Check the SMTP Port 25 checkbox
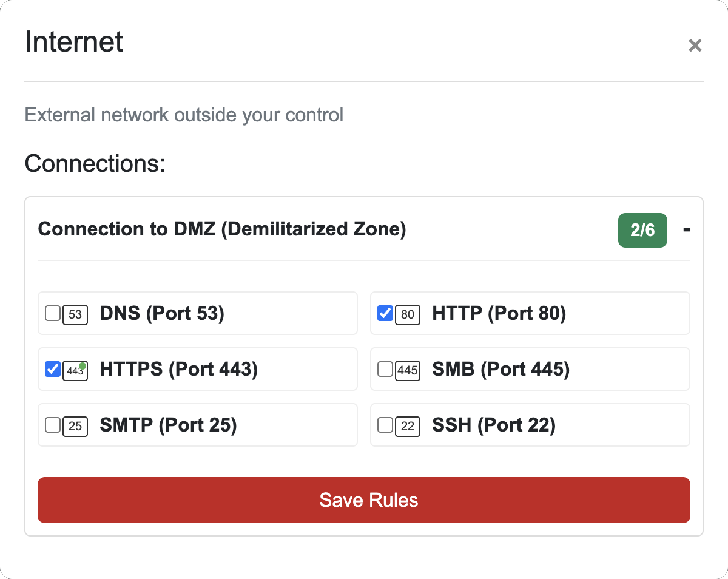 [x=53, y=425]
